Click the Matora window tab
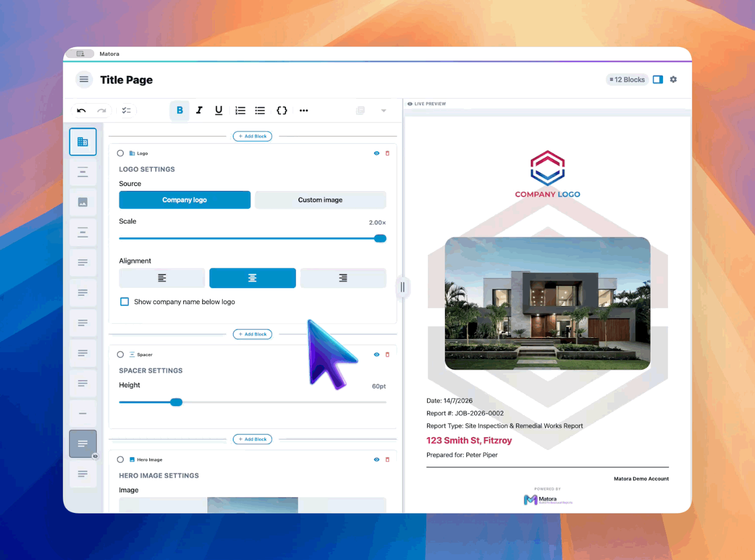Screen dimensions: 755x560 [x=109, y=54]
